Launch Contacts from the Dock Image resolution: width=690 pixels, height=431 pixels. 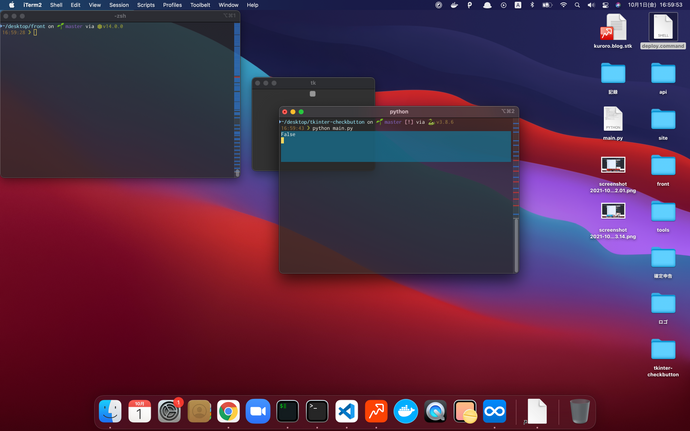tap(199, 411)
